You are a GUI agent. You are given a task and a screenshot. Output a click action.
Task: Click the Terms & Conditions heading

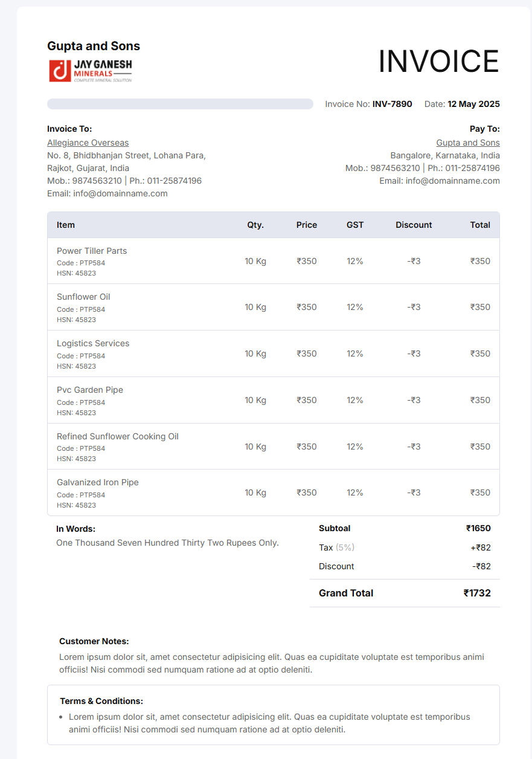101,701
